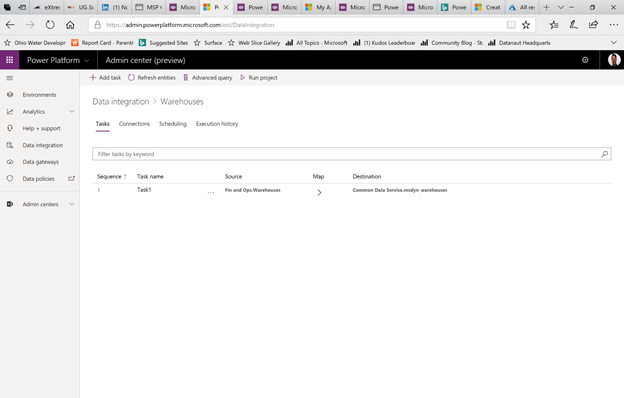Click Task name column header
Image resolution: width=624 pixels, height=398 pixels.
point(150,176)
